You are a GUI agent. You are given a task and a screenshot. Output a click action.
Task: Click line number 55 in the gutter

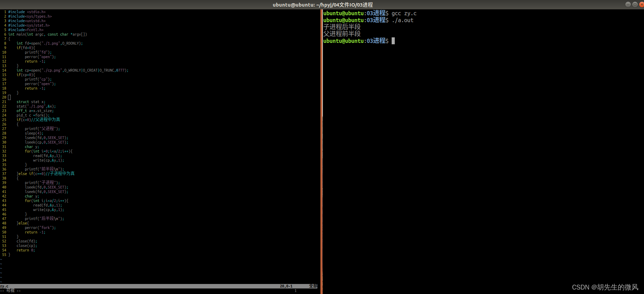(4, 255)
